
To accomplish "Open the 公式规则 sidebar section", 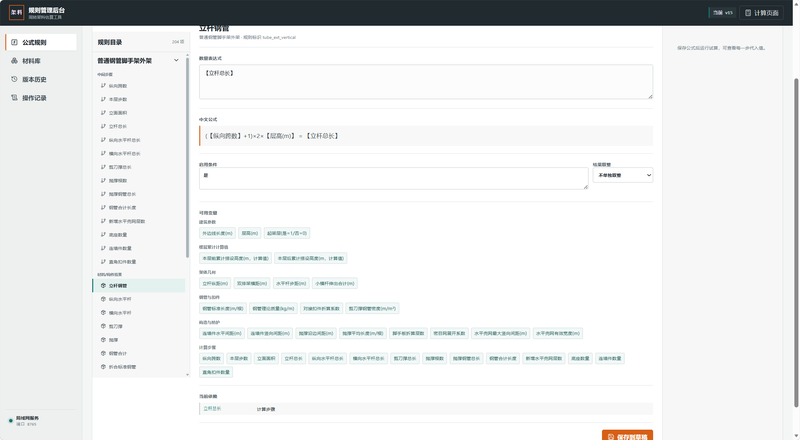I will pyautogui.click(x=41, y=42).
